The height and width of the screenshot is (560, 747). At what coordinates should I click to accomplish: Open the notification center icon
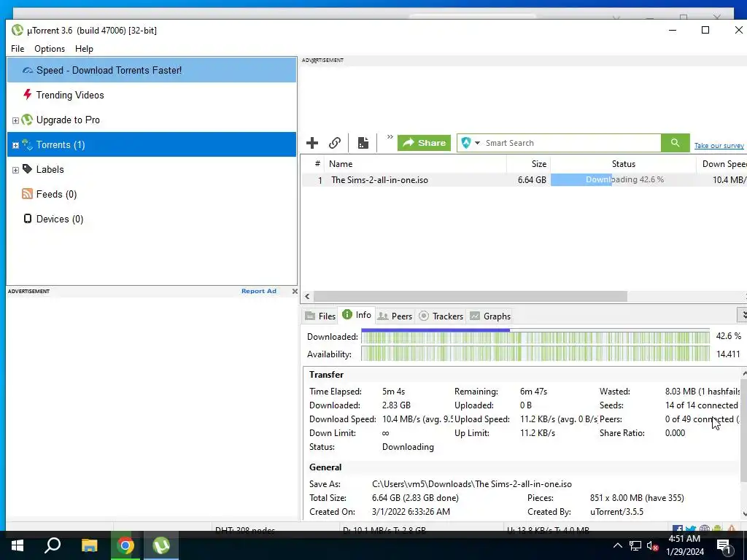723,546
